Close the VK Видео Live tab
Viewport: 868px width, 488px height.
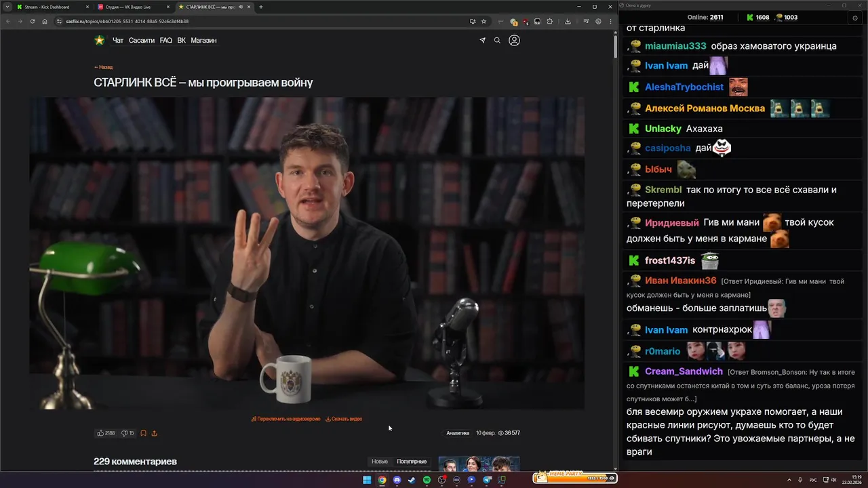coord(168,7)
